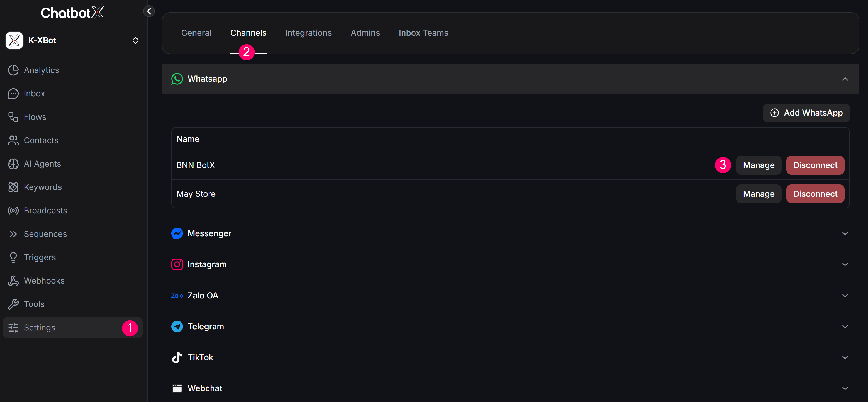
Task: Click the Instagram logo icon
Action: pyautogui.click(x=177, y=265)
